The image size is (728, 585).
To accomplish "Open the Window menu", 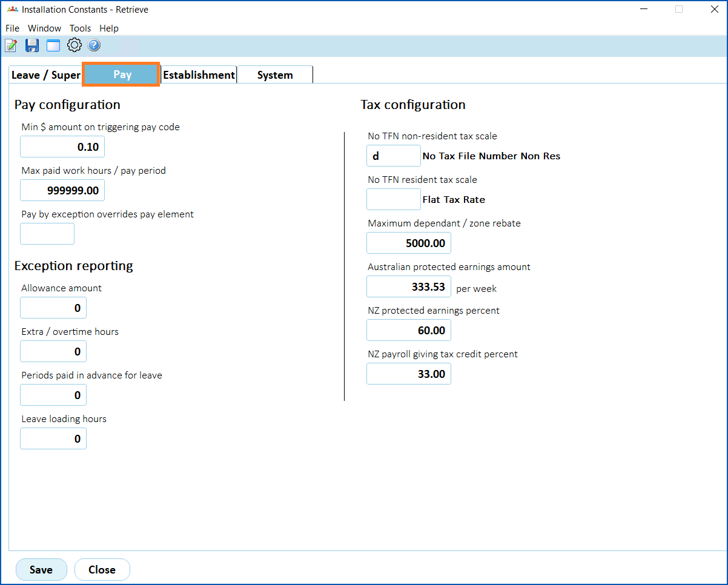I will [45, 28].
